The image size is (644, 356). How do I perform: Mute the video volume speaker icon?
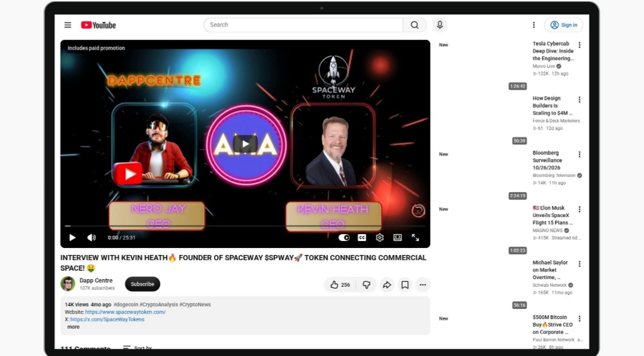91,238
